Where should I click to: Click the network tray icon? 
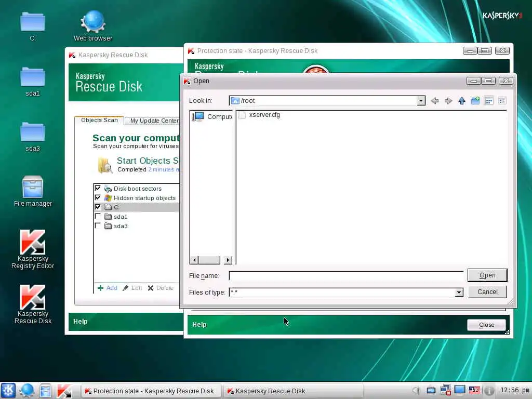coord(445,390)
